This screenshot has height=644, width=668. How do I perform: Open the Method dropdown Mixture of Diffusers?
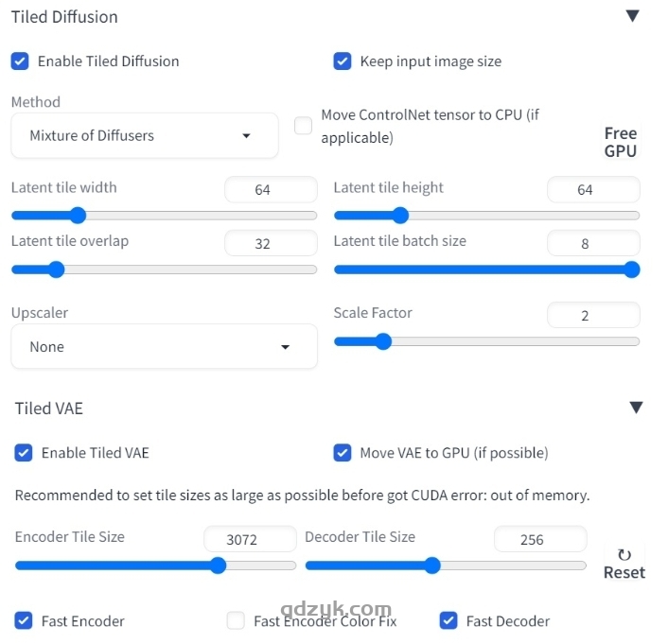pos(145,135)
